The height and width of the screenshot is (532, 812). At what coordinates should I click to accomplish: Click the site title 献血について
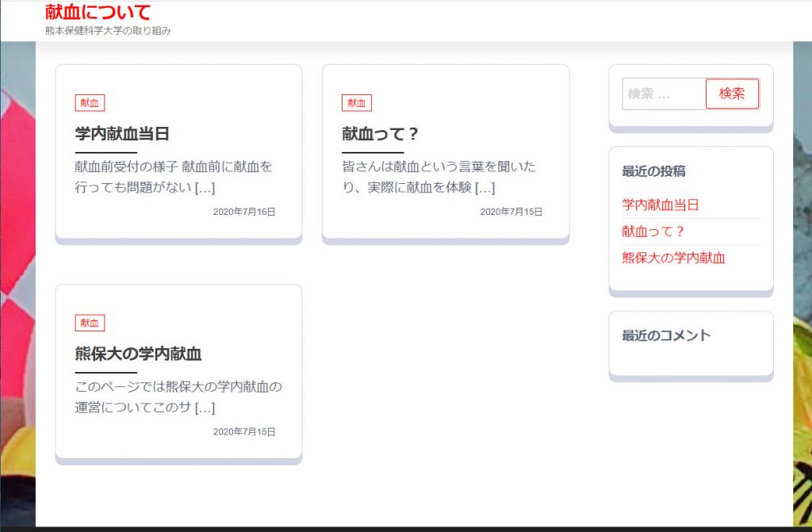click(98, 13)
